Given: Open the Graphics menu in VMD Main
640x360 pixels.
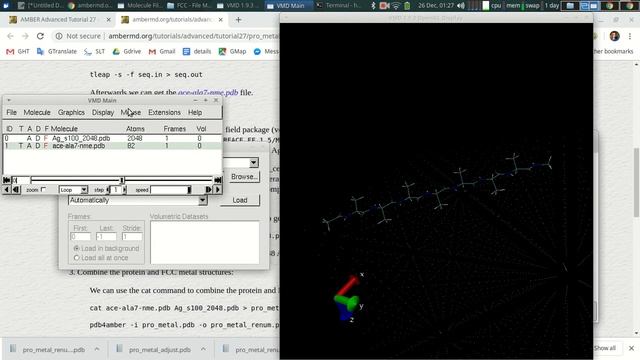Looking at the screenshot, I should (71, 112).
